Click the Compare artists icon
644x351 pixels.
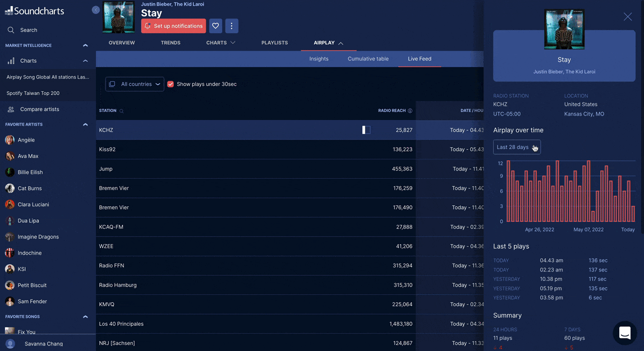(x=11, y=109)
